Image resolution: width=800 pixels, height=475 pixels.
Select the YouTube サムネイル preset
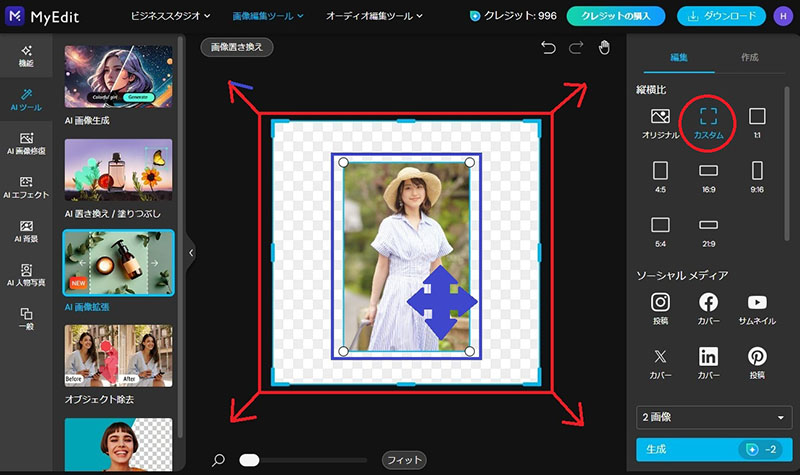pyautogui.click(x=757, y=309)
